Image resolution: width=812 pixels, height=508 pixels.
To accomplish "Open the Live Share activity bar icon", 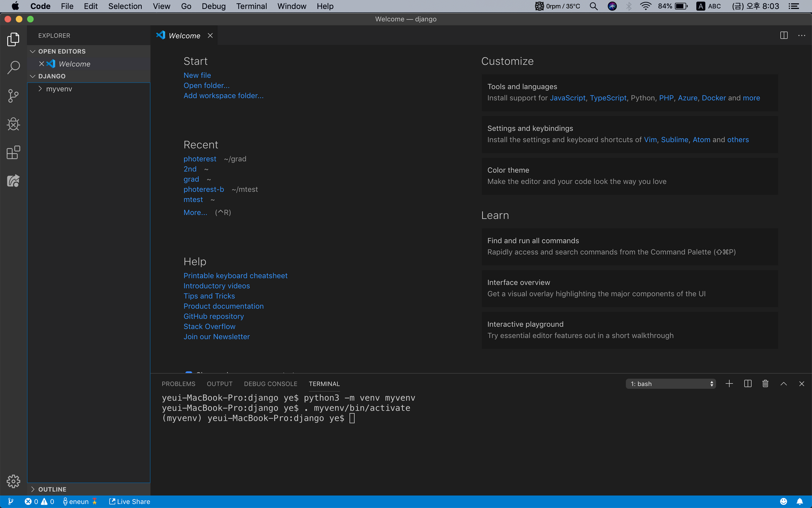I will click(13, 181).
